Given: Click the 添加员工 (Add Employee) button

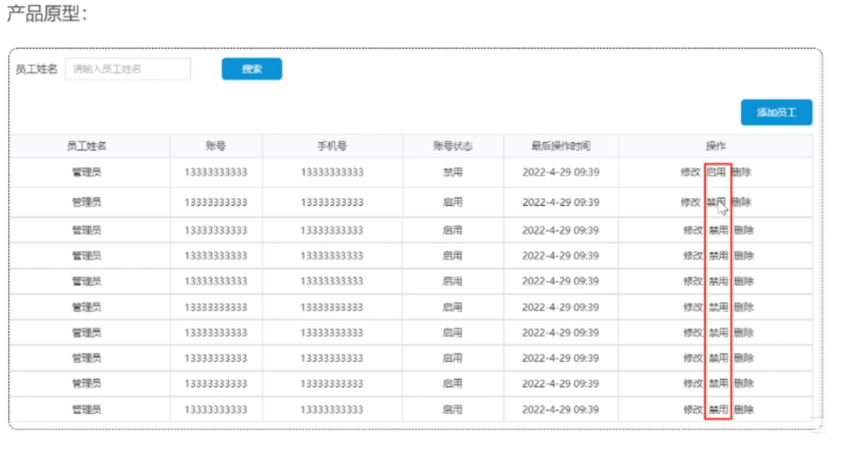Looking at the screenshot, I should click(x=777, y=111).
